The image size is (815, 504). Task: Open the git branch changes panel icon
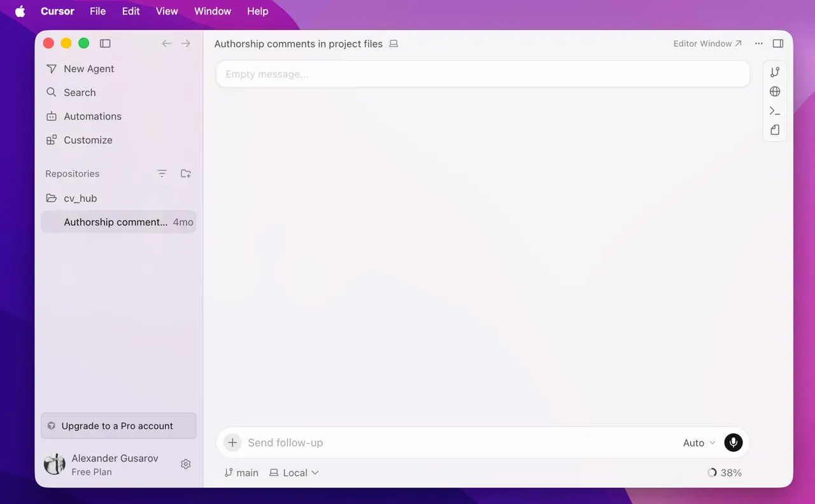click(x=775, y=73)
